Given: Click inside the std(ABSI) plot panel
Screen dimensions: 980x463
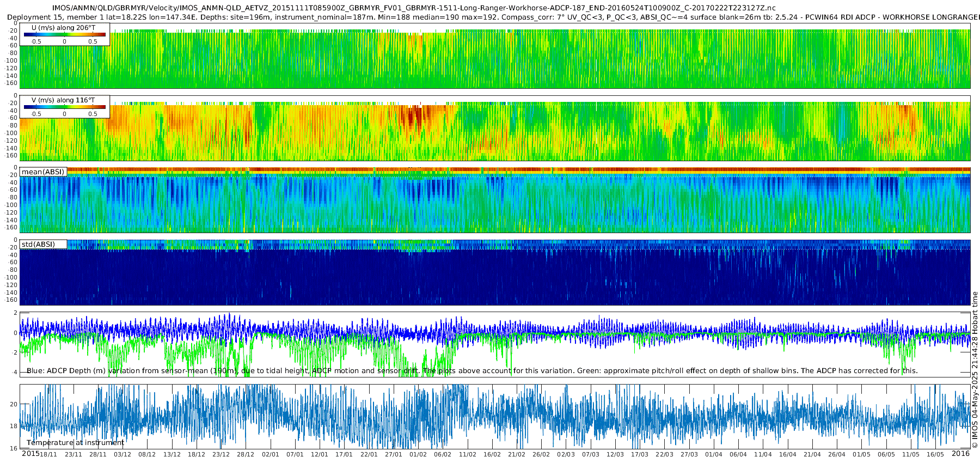Looking at the screenshot, I should pos(495,272).
